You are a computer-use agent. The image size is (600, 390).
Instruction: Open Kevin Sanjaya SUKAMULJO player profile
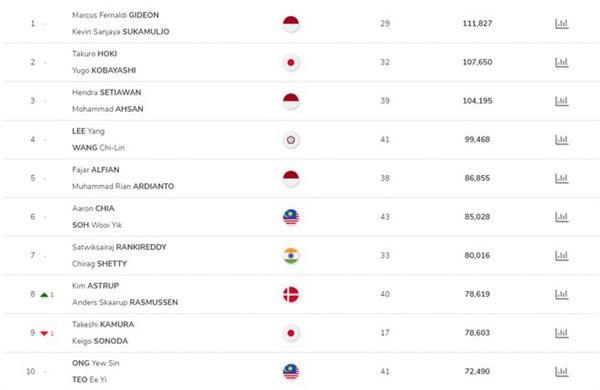pyautogui.click(x=121, y=32)
